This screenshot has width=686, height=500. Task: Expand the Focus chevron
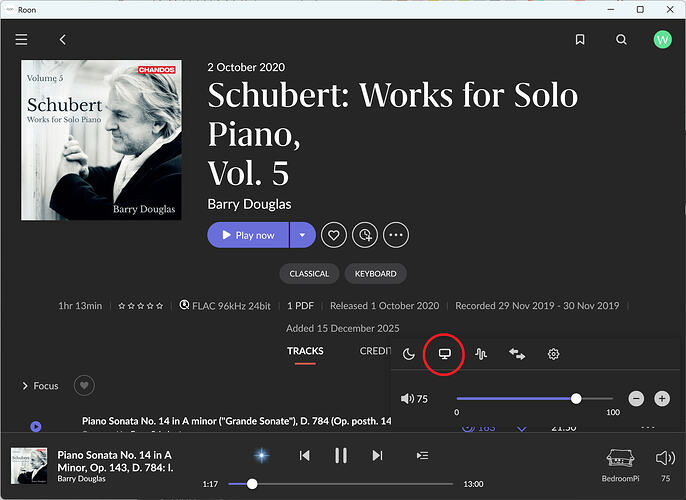click(x=25, y=386)
